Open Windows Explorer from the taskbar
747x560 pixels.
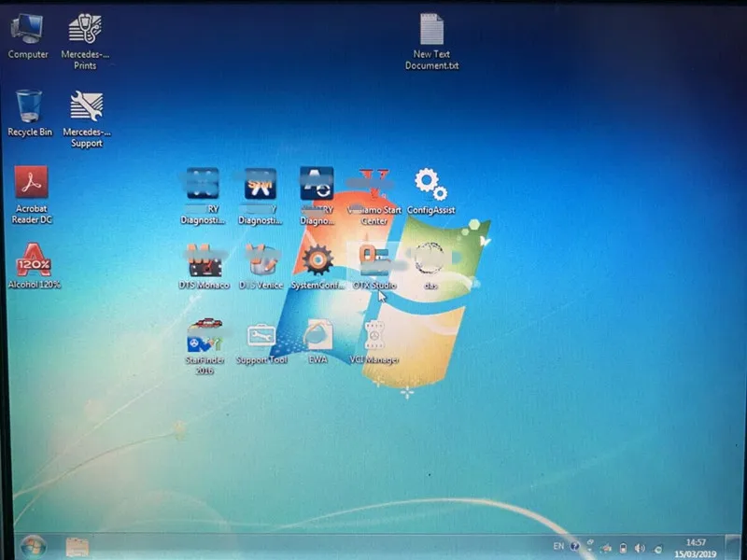77,547
